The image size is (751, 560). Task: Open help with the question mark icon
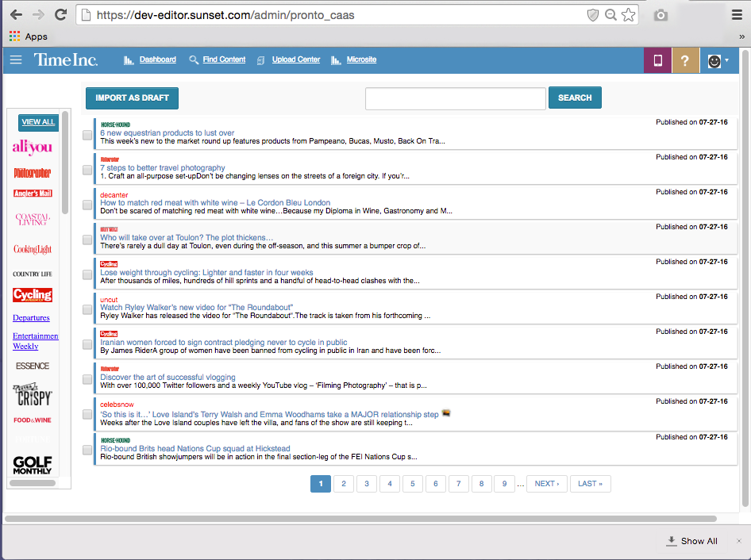(685, 60)
